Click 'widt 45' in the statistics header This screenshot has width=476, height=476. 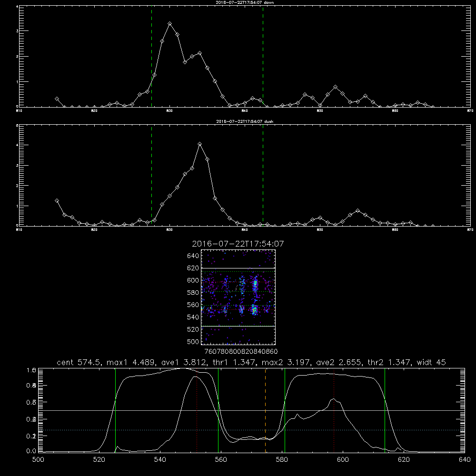click(431, 362)
